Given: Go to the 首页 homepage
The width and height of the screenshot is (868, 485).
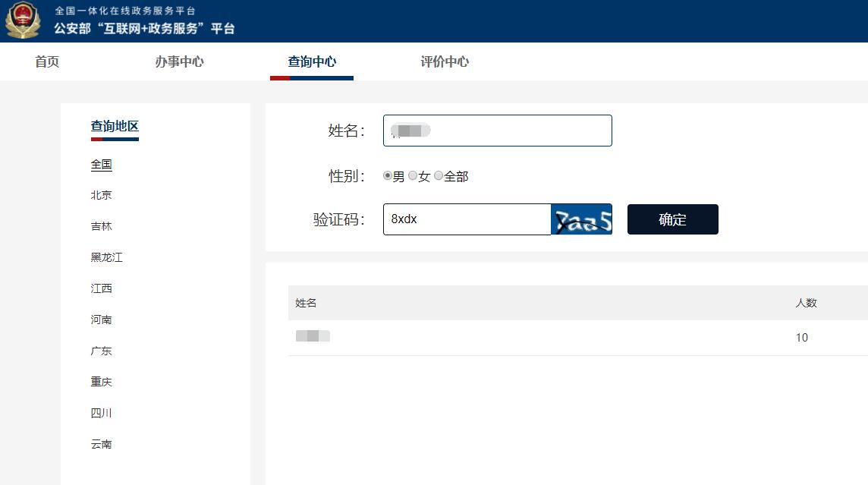Looking at the screenshot, I should click(46, 61).
